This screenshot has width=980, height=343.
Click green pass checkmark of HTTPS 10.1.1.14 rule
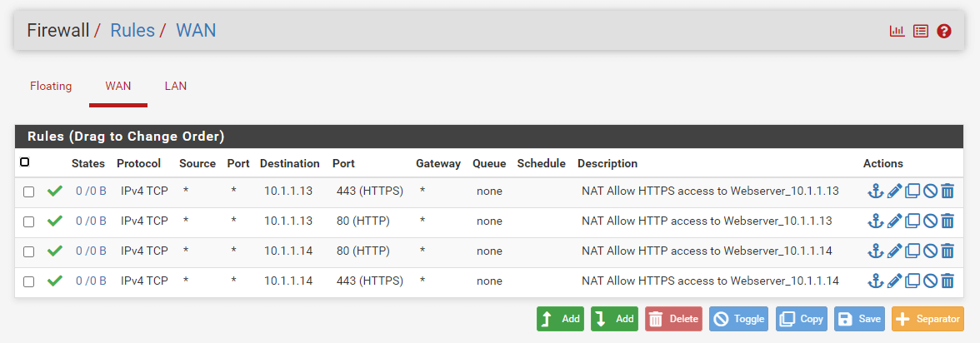pos(55,281)
